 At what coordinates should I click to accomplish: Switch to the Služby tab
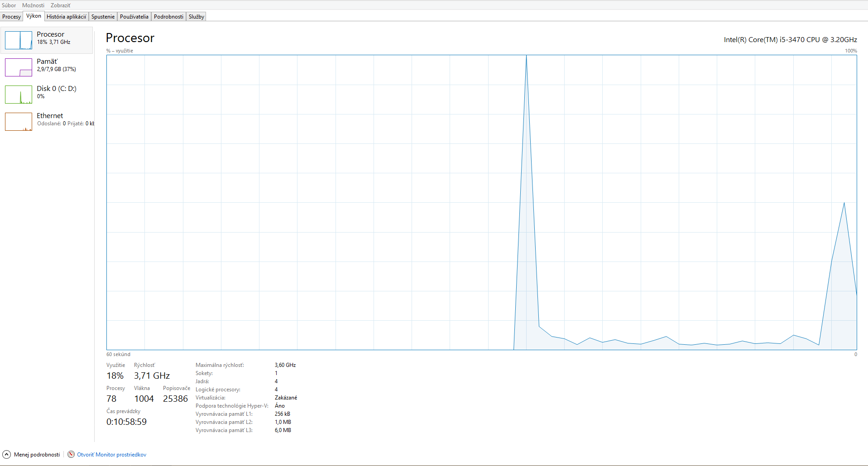197,17
